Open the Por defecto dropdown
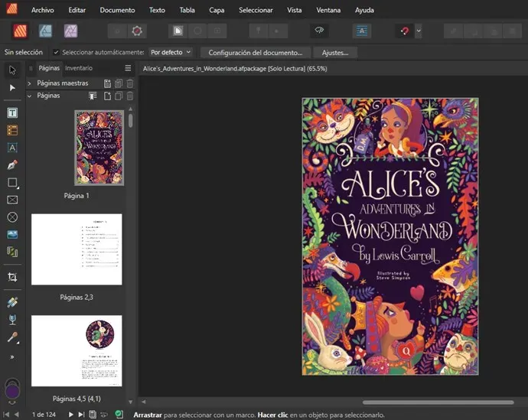The width and height of the screenshot is (528, 420). [x=171, y=53]
